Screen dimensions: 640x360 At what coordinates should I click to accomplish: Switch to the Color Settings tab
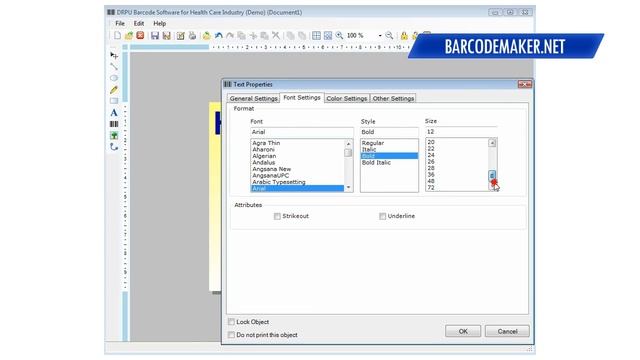347,98
